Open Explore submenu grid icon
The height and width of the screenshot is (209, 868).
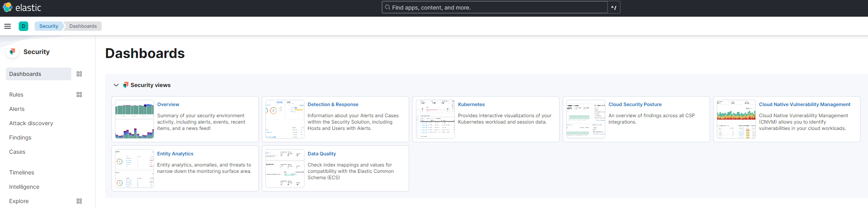(79, 201)
